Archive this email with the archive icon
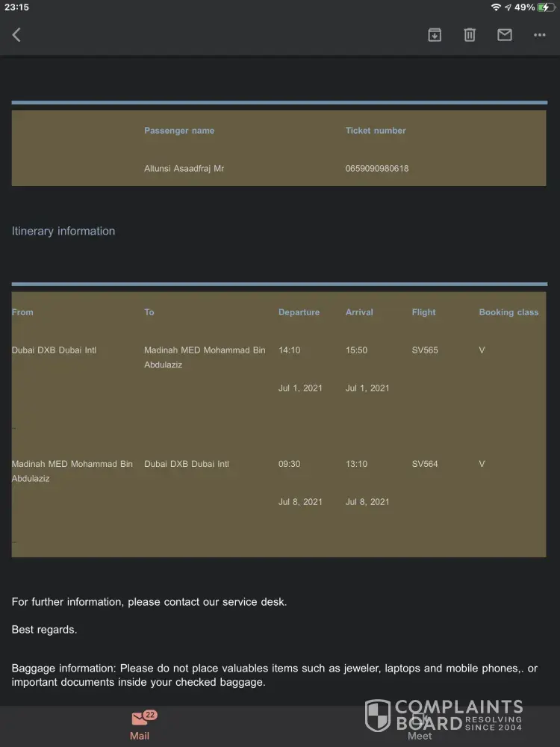560x747 pixels. (x=435, y=34)
